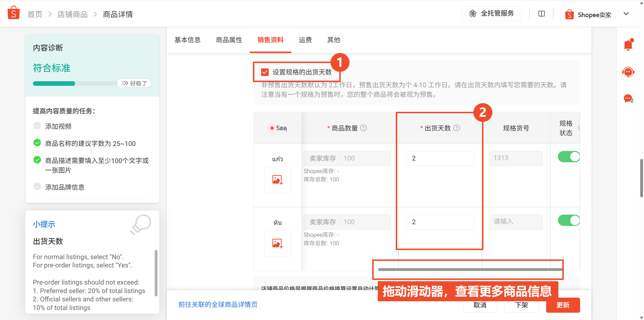
Task: Click 卖家库存 field in หิน row
Action: coord(347,222)
